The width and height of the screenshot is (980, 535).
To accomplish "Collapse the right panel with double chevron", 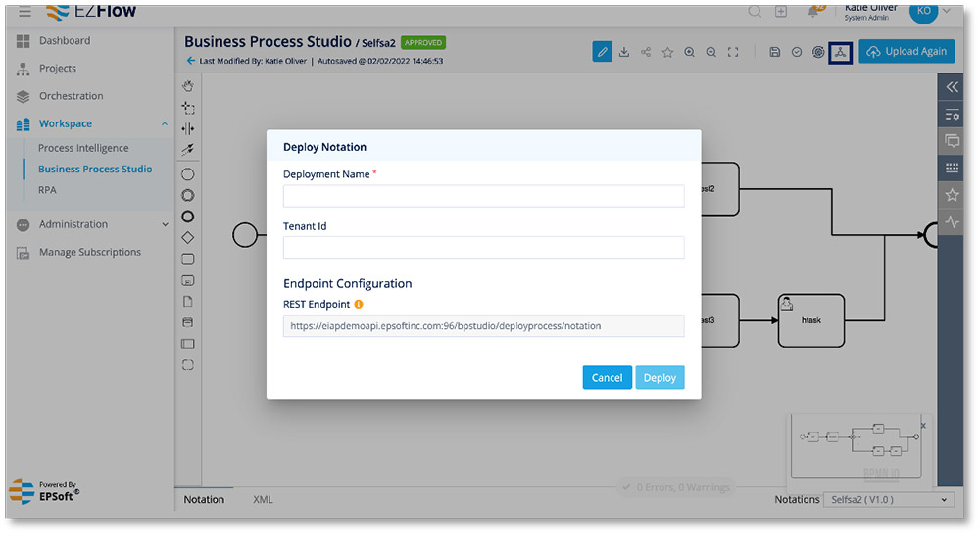I will tap(952, 87).
